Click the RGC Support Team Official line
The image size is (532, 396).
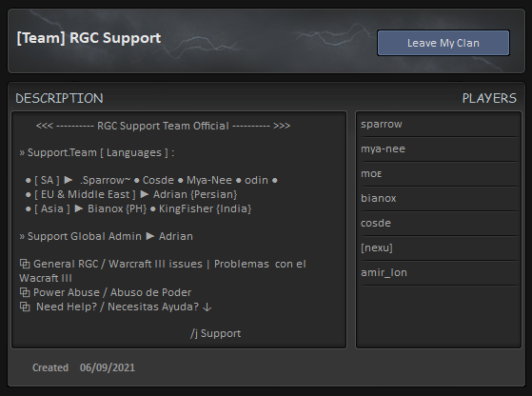click(163, 126)
